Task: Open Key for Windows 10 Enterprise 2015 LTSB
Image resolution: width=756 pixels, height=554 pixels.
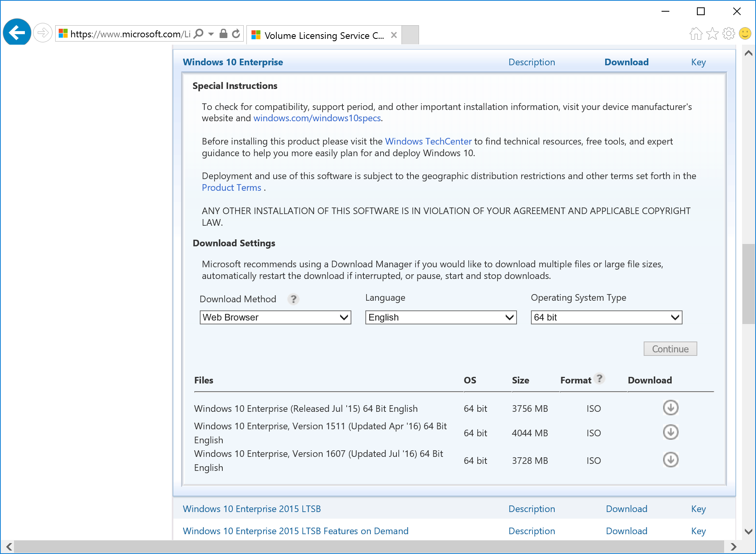Action: [698, 509]
